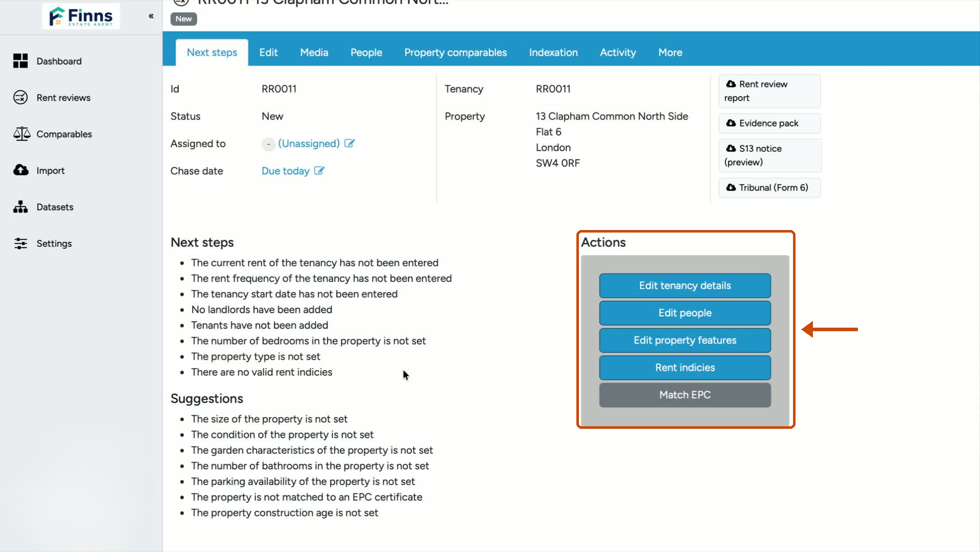980x552 pixels.
Task: Go to Comparables in the sidebar
Action: (64, 134)
